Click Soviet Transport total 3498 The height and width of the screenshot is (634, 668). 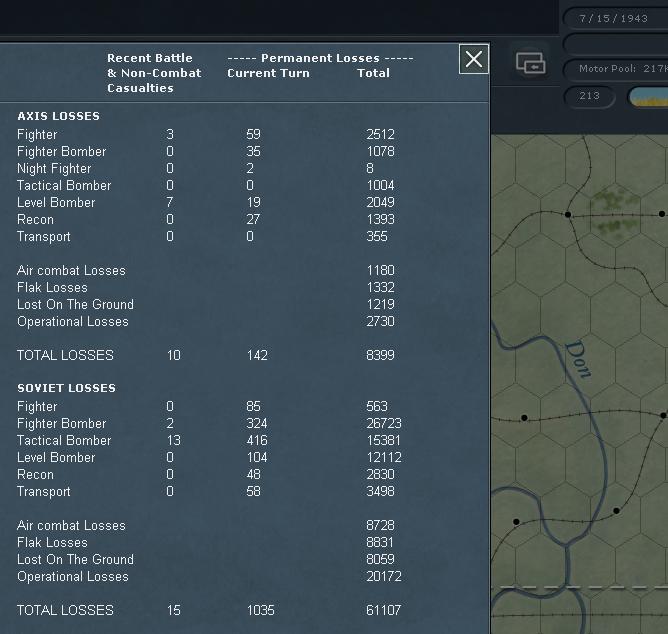(x=380, y=491)
